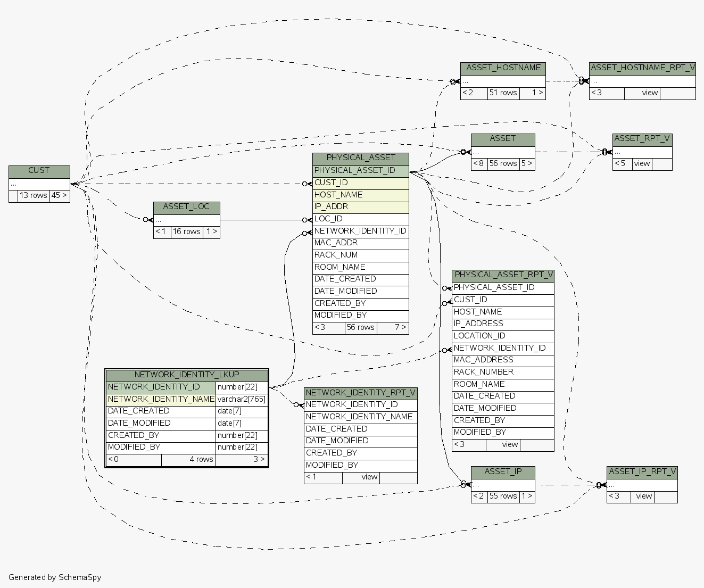Click the 'Generated by SchemaSpy' footer text

pyautogui.click(x=55, y=577)
